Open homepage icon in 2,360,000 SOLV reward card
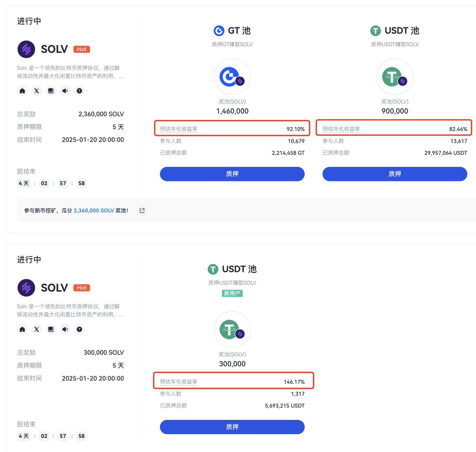This screenshot has width=476, height=452. click(22, 91)
